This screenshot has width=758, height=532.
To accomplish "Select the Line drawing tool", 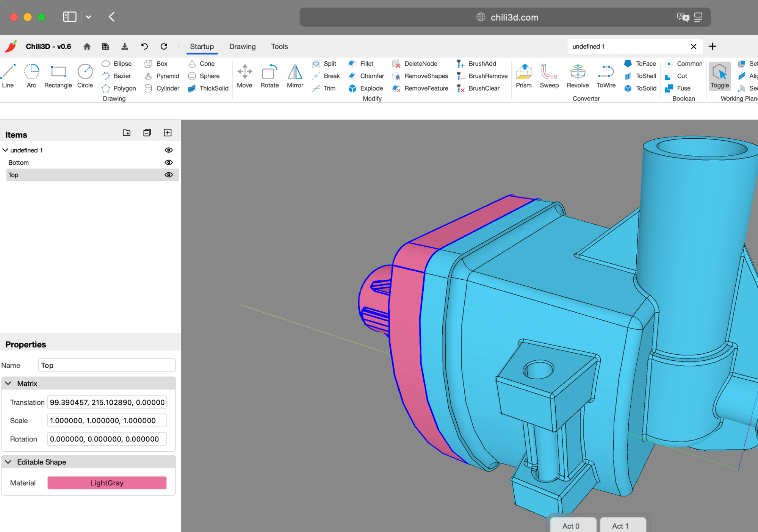I will [x=8, y=76].
